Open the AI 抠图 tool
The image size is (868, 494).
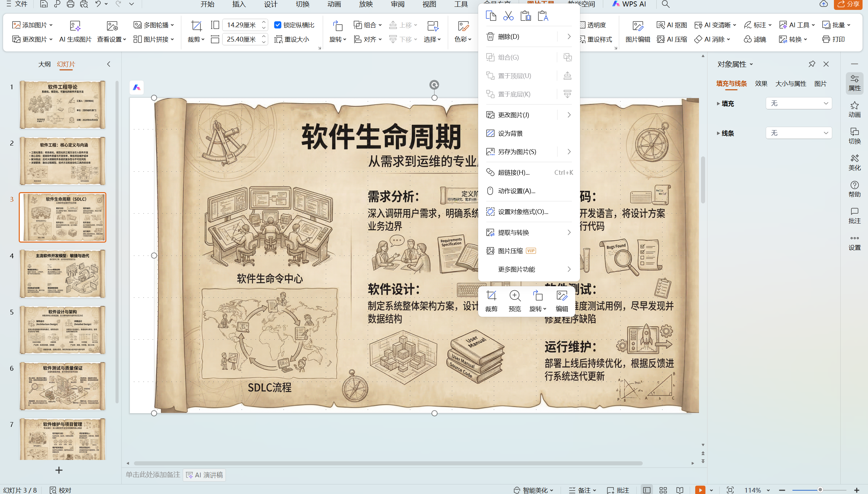[672, 25]
